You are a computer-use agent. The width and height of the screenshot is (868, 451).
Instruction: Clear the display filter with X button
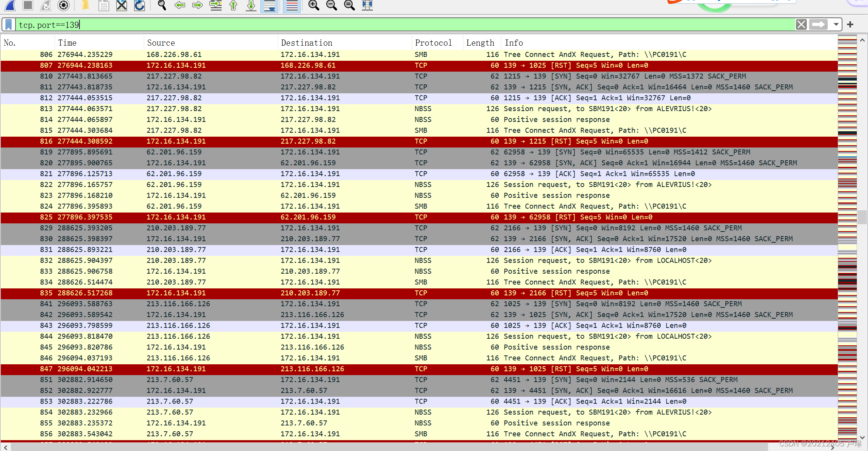(x=801, y=25)
